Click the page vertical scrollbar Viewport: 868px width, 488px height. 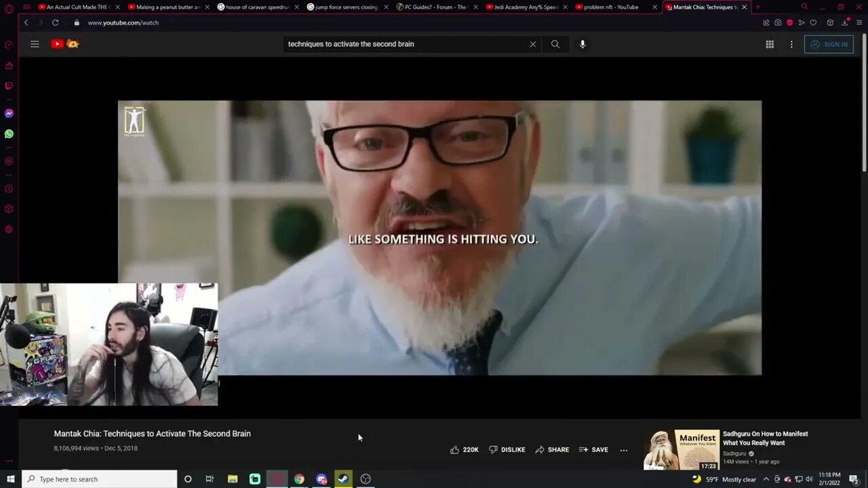pyautogui.click(x=864, y=102)
